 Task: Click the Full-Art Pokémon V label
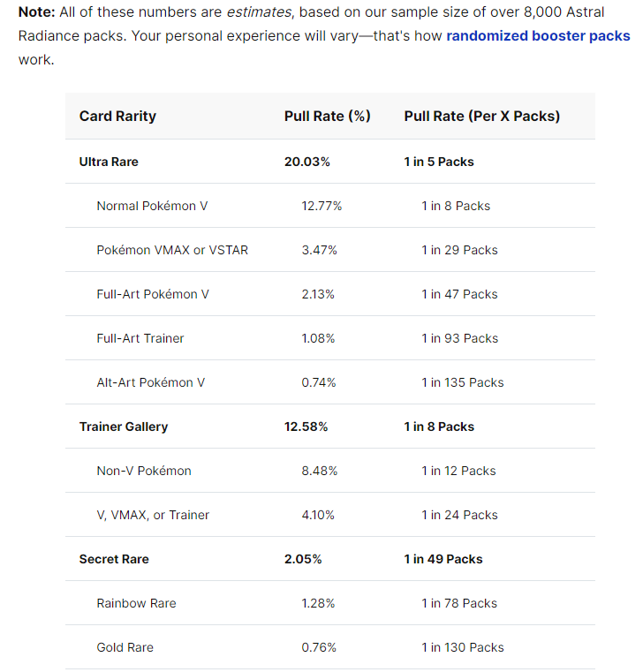(x=153, y=294)
